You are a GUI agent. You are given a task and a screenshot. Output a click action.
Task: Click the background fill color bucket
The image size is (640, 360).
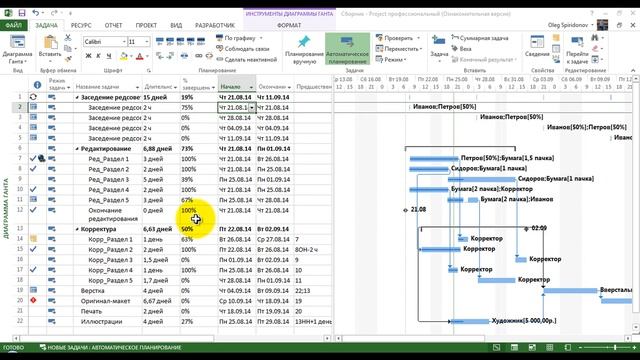(x=123, y=56)
